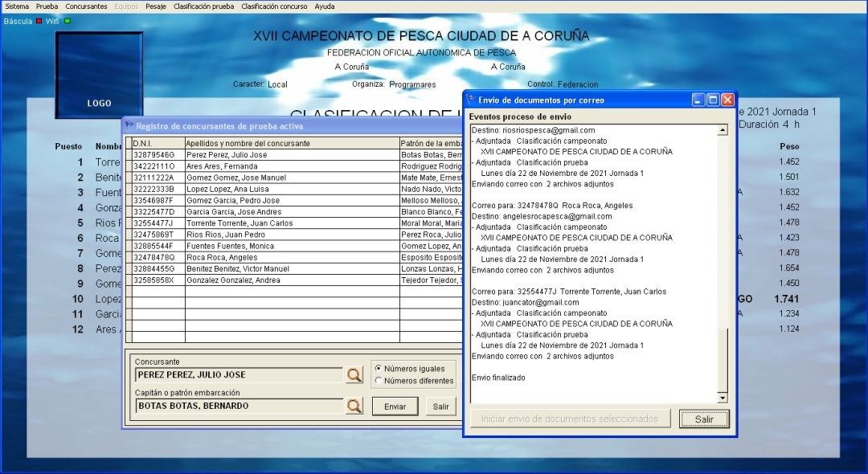The height and width of the screenshot is (474, 868).
Task: Select the row selector for DNI 32879546G
Action: [x=128, y=155]
